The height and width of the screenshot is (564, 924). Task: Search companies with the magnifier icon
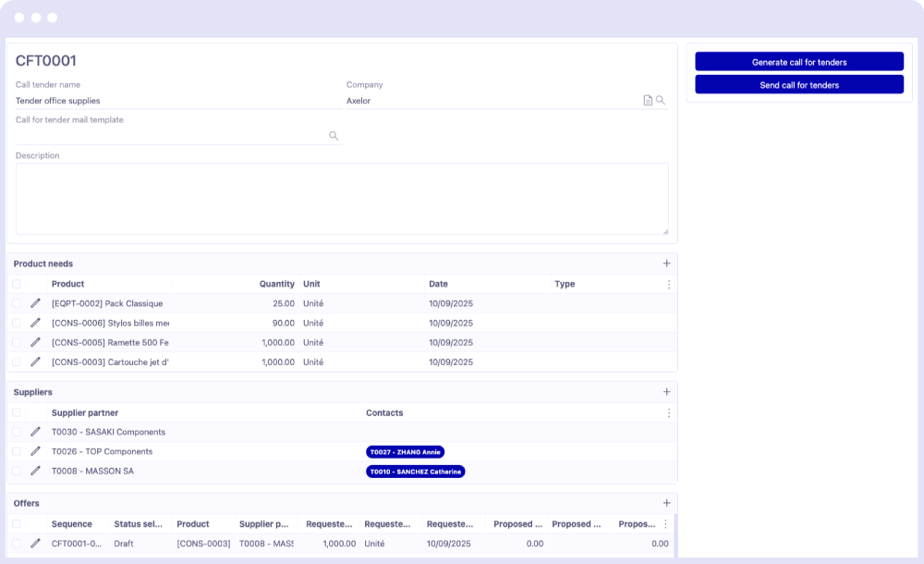pos(661,101)
